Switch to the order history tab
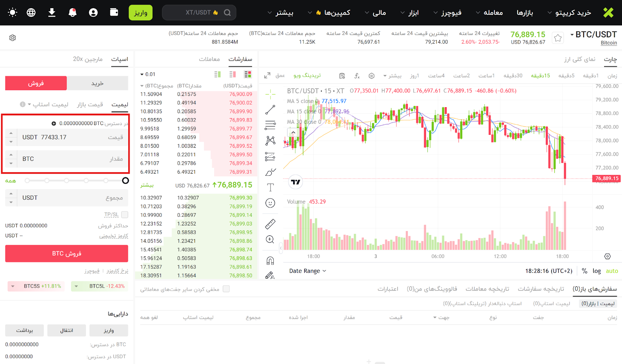622x364 pixels. click(x=540, y=289)
